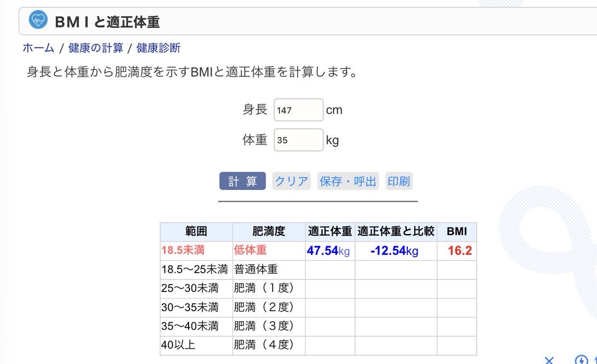Open the 健康の計算 breadcrumb link
This screenshot has height=364, width=597.
click(x=96, y=48)
